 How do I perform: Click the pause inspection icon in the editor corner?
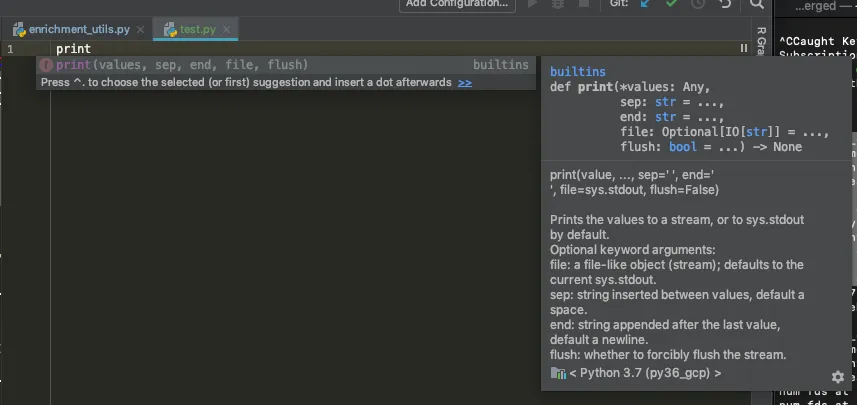point(744,48)
